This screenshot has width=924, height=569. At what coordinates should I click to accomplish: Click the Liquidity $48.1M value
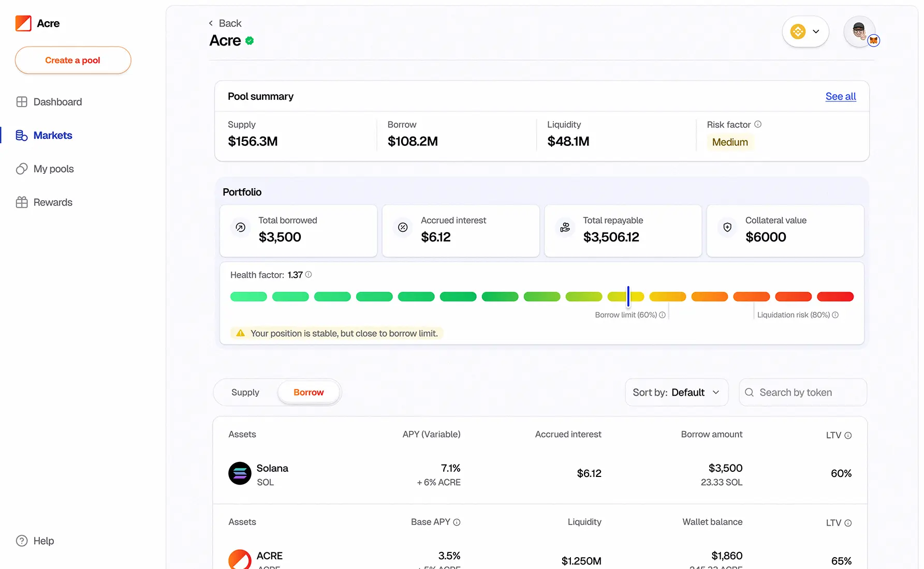click(568, 141)
